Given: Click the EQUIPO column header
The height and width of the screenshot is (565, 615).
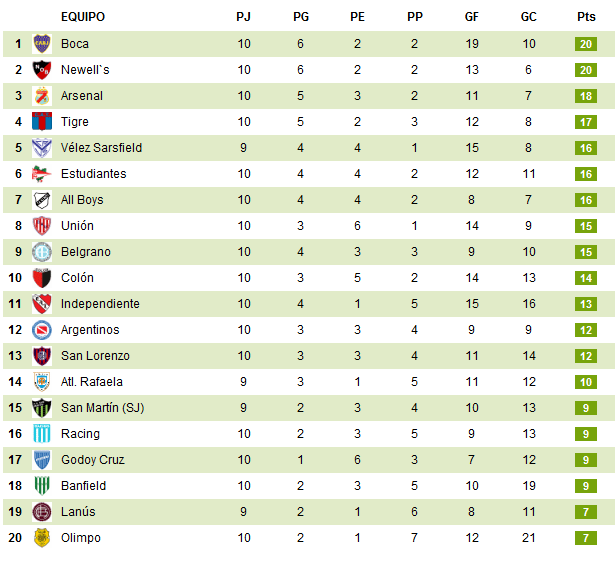Looking at the screenshot, I should [83, 17].
